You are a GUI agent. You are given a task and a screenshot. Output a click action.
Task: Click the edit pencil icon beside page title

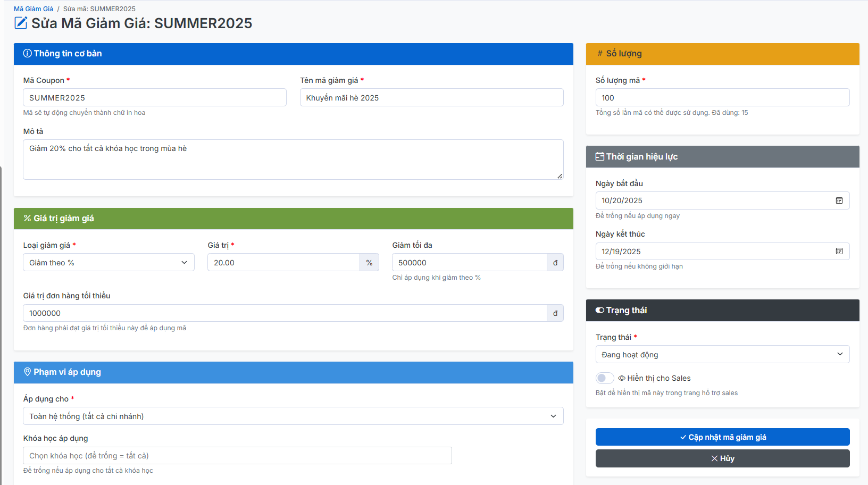click(x=21, y=23)
